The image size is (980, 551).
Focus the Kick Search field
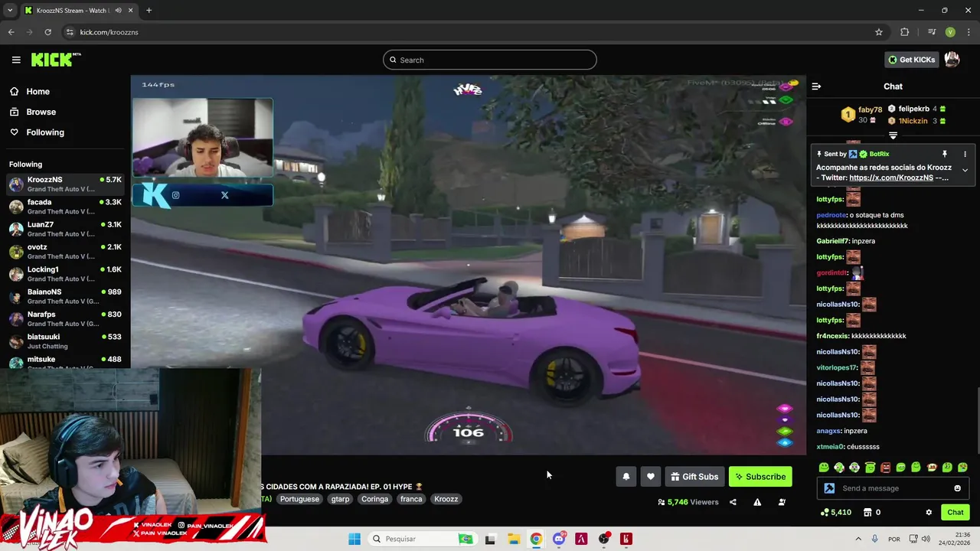pyautogui.click(x=490, y=60)
